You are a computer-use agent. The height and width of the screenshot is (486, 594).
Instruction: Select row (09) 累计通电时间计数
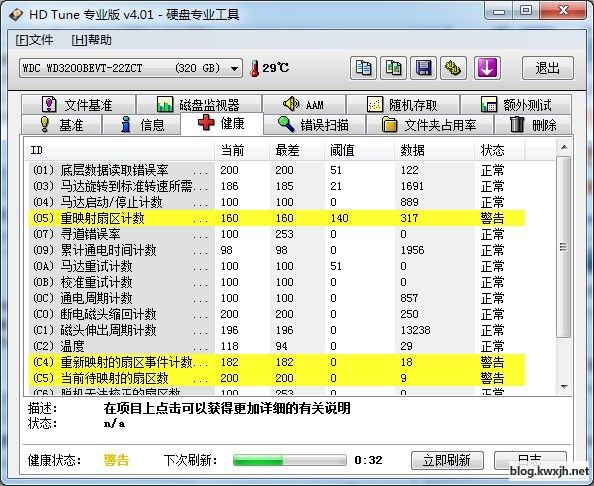277,250
